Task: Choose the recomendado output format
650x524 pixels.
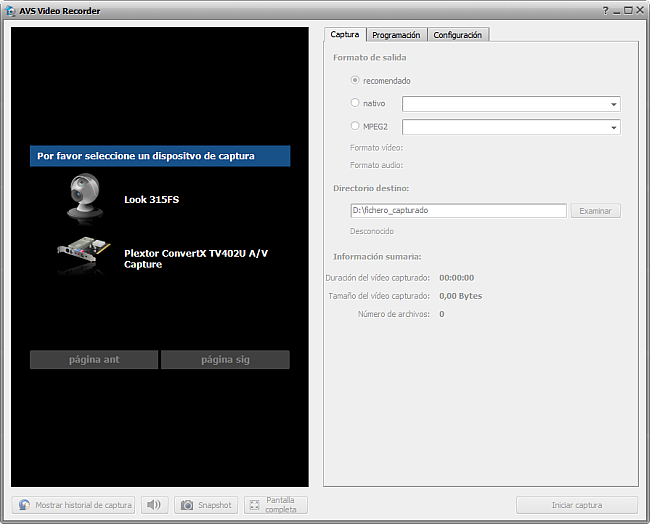Action: 355,80
